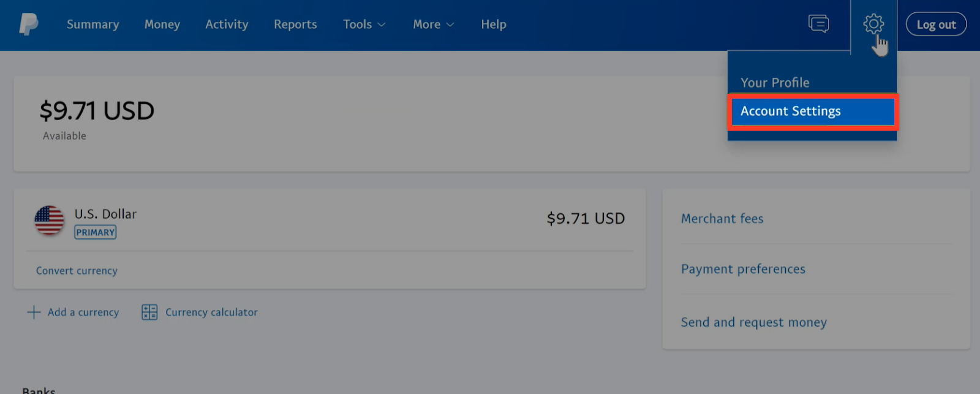Open the Merchant fees link
980x394 pixels.
click(722, 219)
